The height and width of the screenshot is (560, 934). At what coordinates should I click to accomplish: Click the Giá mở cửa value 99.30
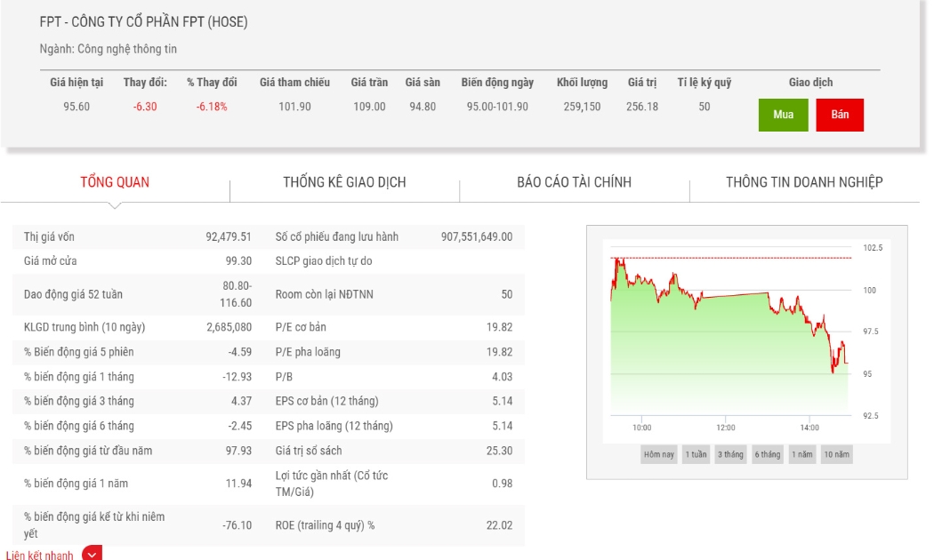[x=238, y=260]
